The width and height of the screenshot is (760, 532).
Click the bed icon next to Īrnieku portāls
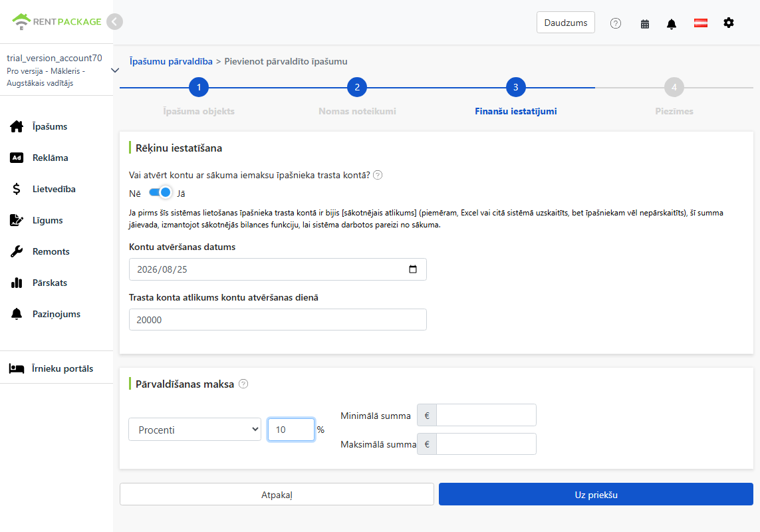(17, 368)
